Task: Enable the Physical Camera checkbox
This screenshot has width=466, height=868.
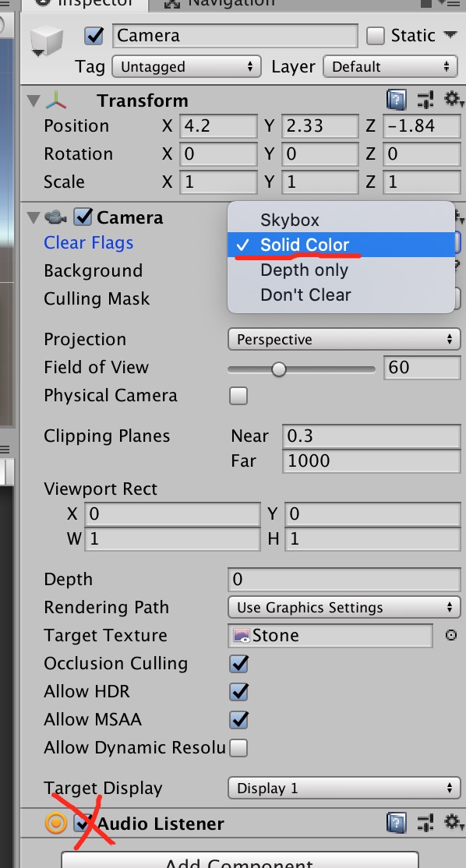Action: coord(238,396)
